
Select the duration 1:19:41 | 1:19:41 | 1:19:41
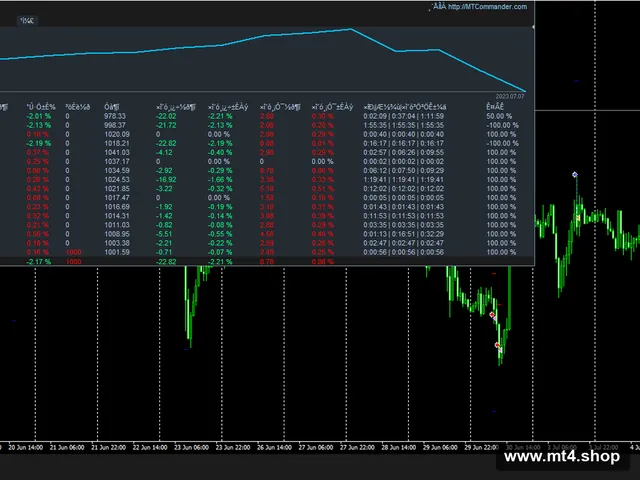(x=403, y=180)
